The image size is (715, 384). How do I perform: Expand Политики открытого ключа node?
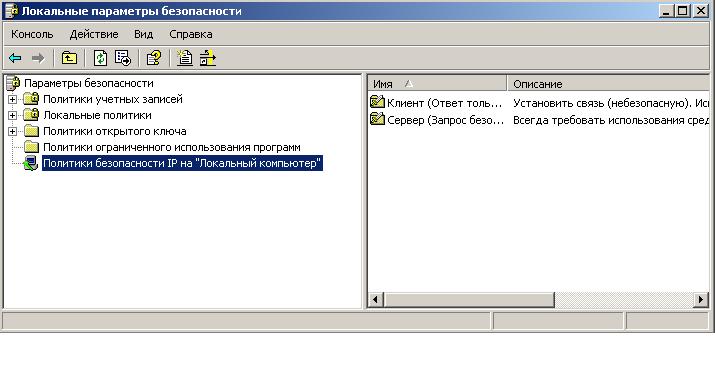tap(12, 131)
